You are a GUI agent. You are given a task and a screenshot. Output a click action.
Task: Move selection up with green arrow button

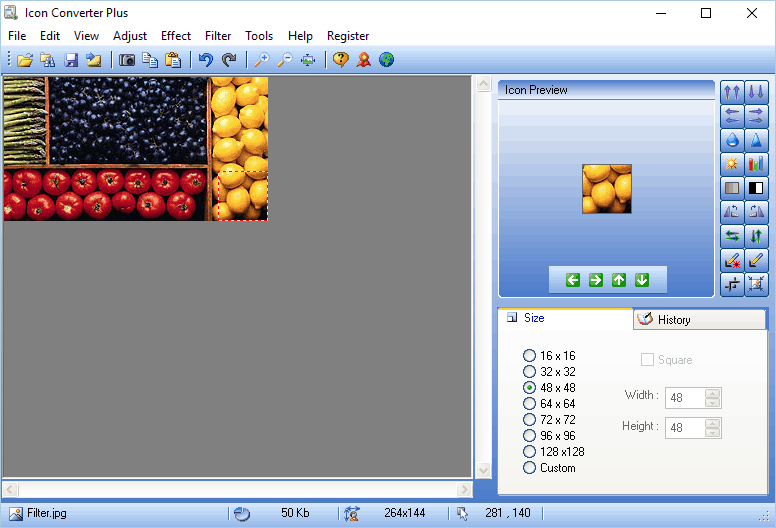tap(619, 280)
